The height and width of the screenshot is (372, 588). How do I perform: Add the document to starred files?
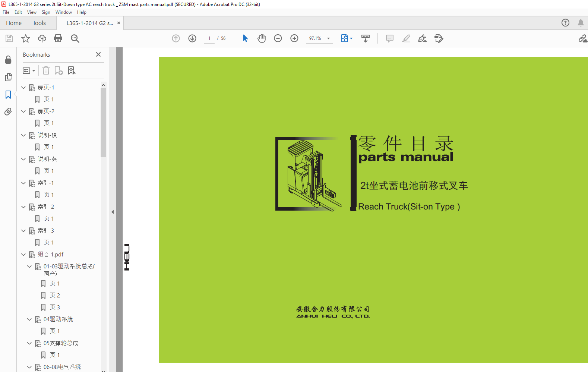[26, 38]
